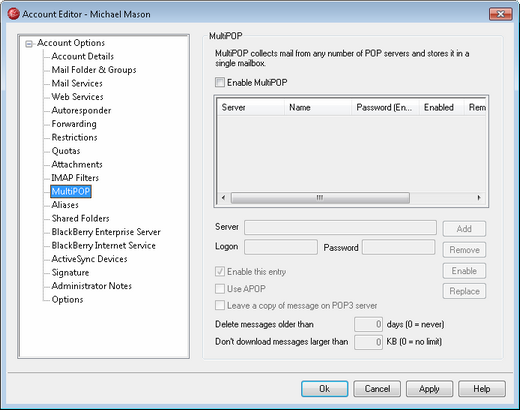Toggle the Enable this entry checkbox
520x410 pixels.
click(220, 272)
